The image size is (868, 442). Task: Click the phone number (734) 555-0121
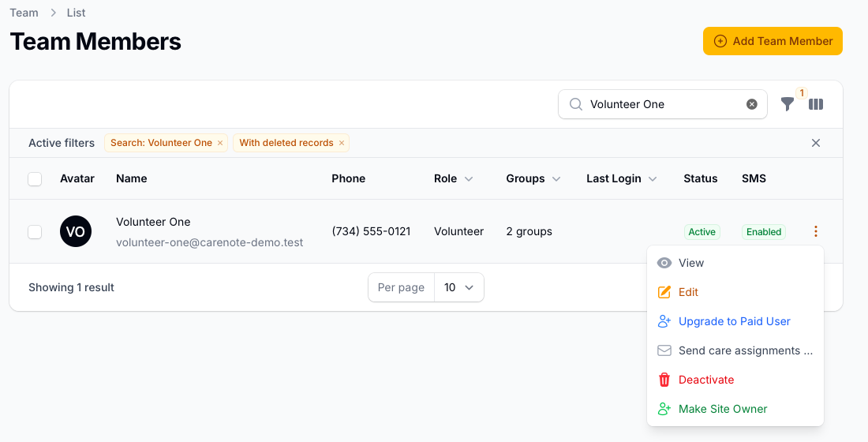[371, 231]
